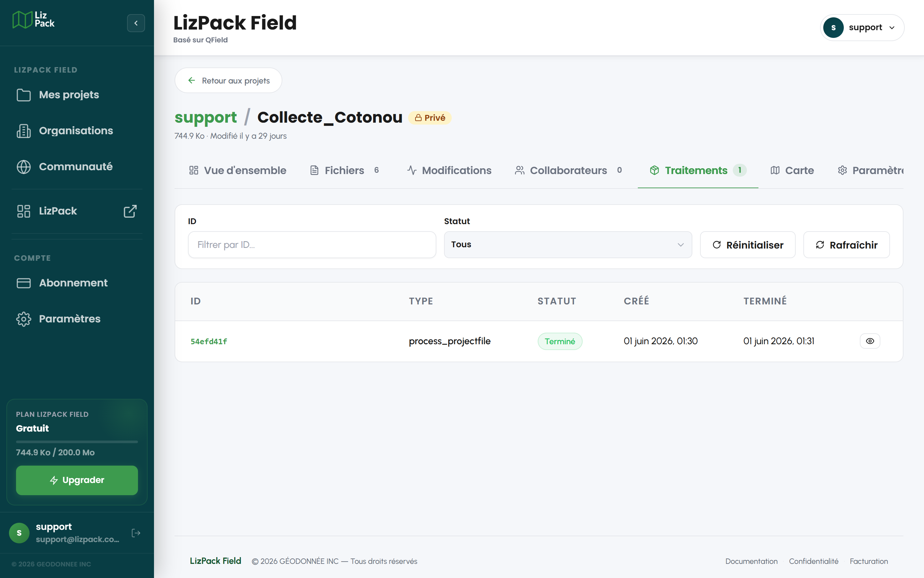Click the Traitements tab count badge
Image resolution: width=924 pixels, height=578 pixels.
[740, 171]
